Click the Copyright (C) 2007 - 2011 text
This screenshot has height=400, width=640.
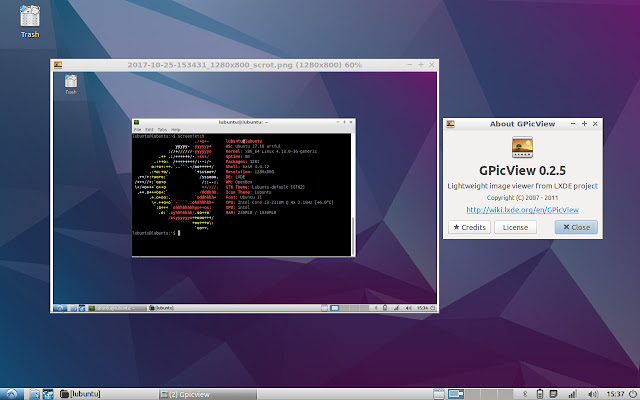point(522,198)
